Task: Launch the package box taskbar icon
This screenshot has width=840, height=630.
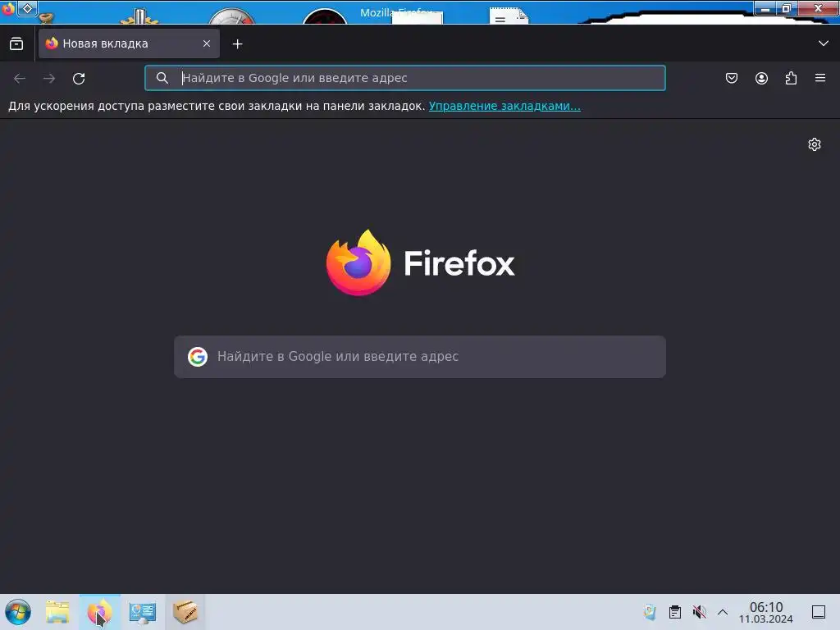Action: [x=185, y=612]
